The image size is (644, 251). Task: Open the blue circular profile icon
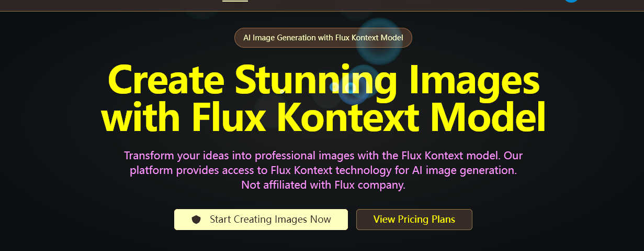click(x=571, y=1)
